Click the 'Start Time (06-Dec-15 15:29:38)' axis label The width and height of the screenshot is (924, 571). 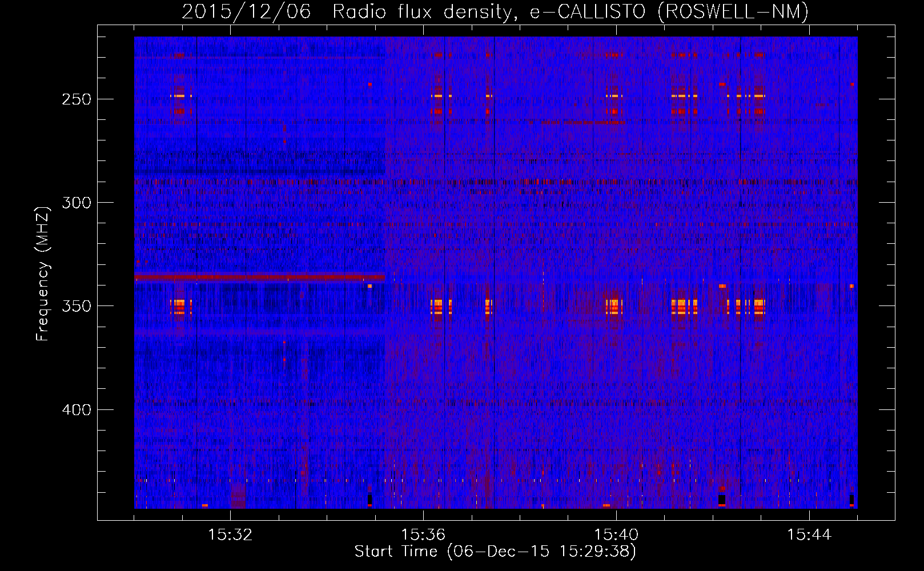(x=495, y=552)
